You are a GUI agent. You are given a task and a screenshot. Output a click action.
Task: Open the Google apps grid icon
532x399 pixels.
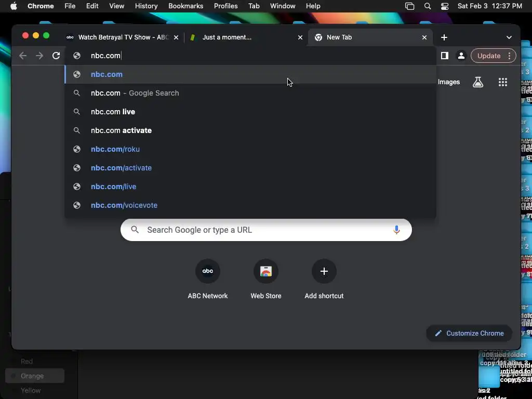tap(503, 82)
